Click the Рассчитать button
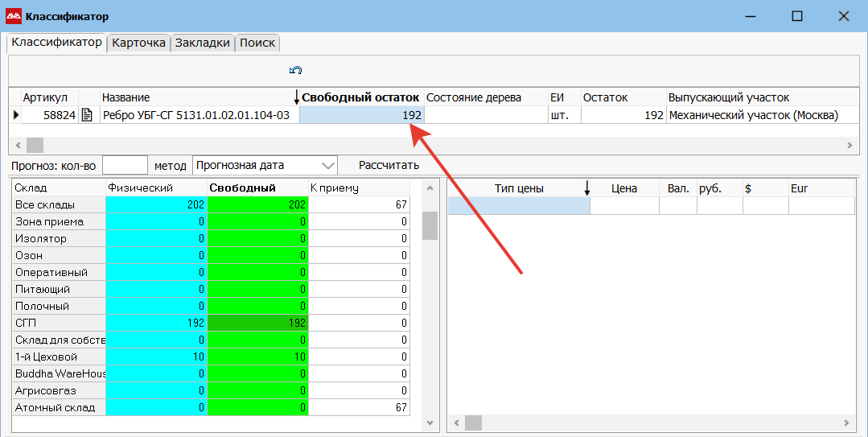Viewport: 868px width, 437px height. [x=389, y=165]
